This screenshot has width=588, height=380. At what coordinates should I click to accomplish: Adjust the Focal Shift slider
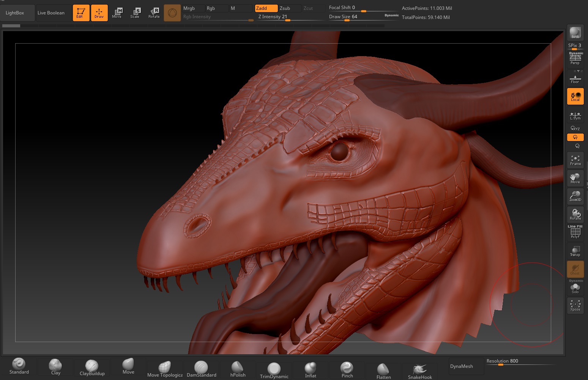[363, 8]
